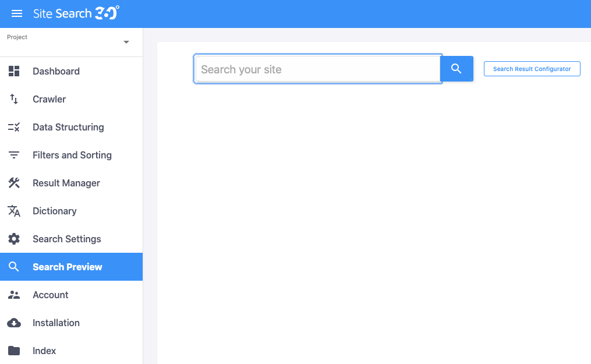Open the Result Manager tools icon
591x364 pixels.
click(x=14, y=183)
